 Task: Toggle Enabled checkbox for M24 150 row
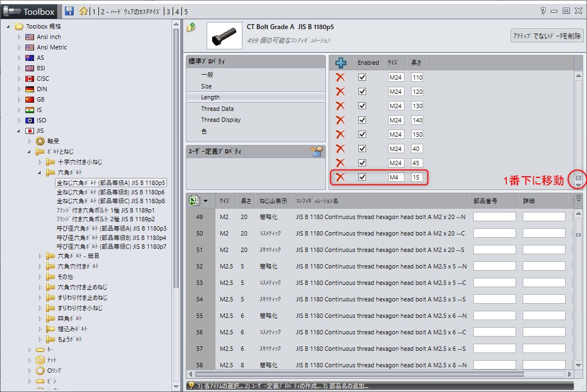[362, 135]
